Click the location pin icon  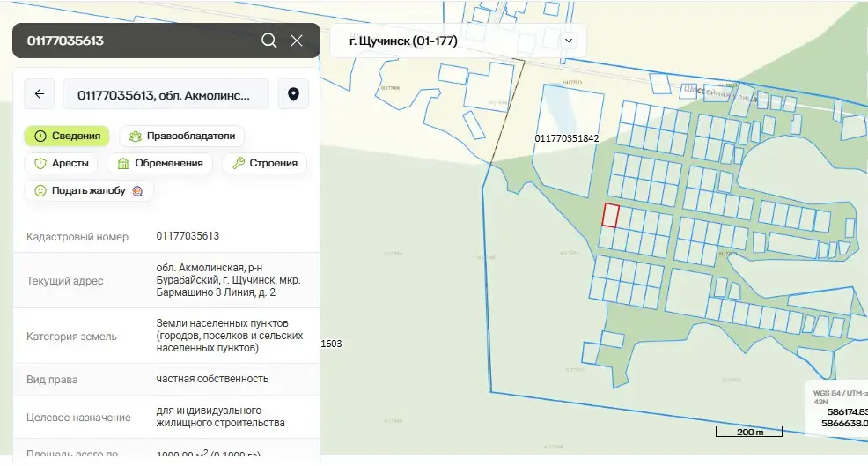pyautogui.click(x=293, y=94)
